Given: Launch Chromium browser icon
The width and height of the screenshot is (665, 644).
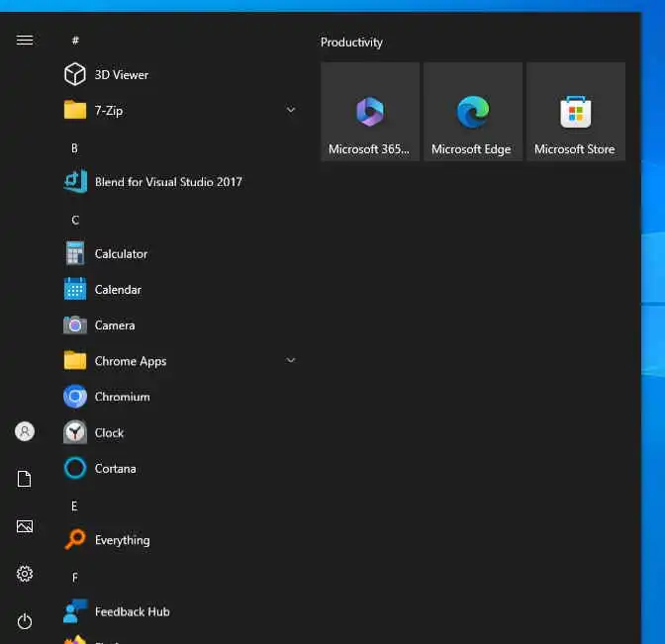Looking at the screenshot, I should pyautogui.click(x=75, y=397).
